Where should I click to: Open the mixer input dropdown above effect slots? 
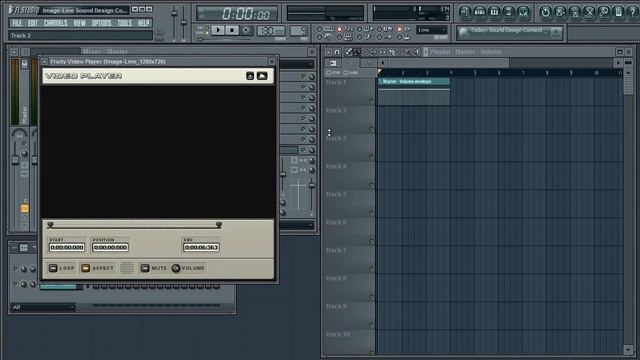297,64
